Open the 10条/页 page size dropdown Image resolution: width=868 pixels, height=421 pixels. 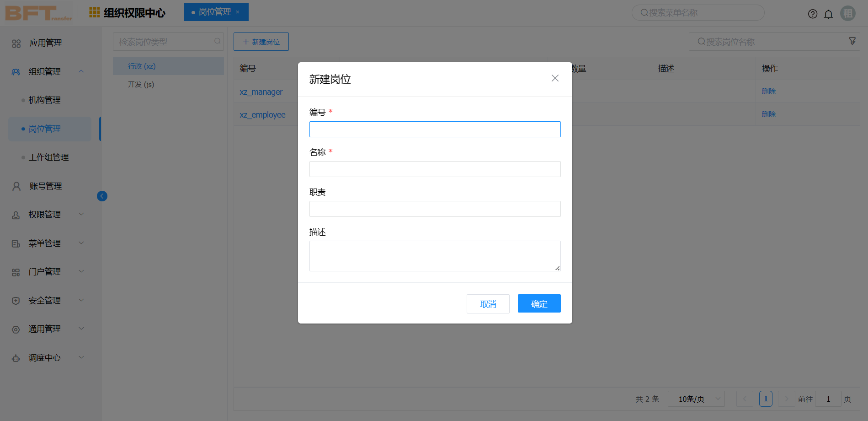coord(696,399)
